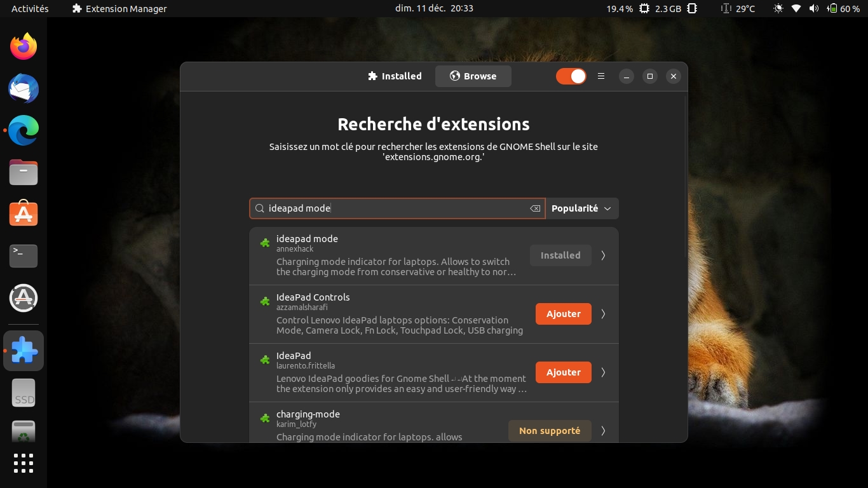Click Ajouter for IdeaPad by laurento.frittella

[x=563, y=372]
